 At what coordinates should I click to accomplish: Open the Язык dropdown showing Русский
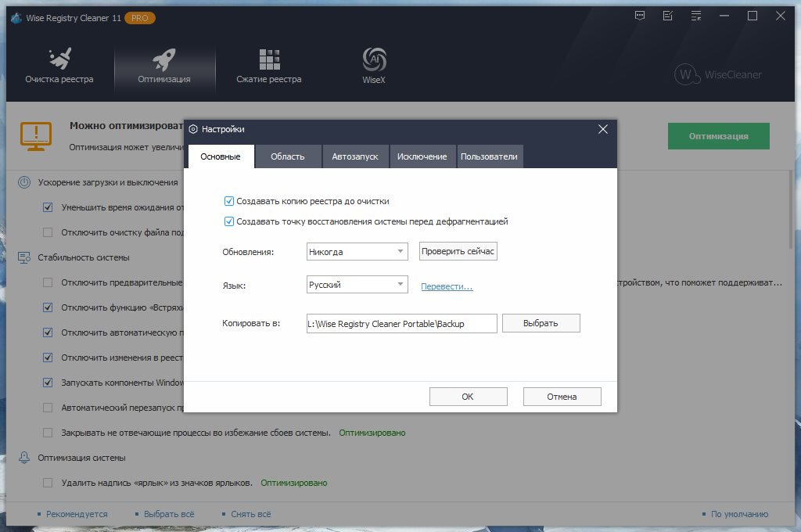pyautogui.click(x=357, y=286)
